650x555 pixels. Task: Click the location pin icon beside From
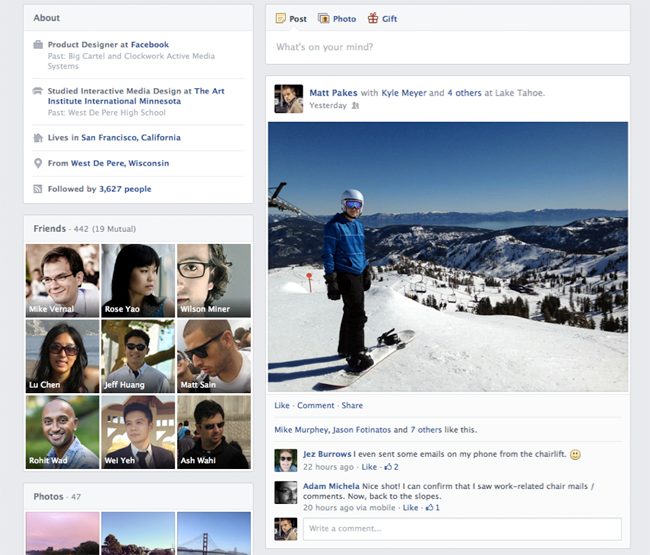(x=38, y=163)
